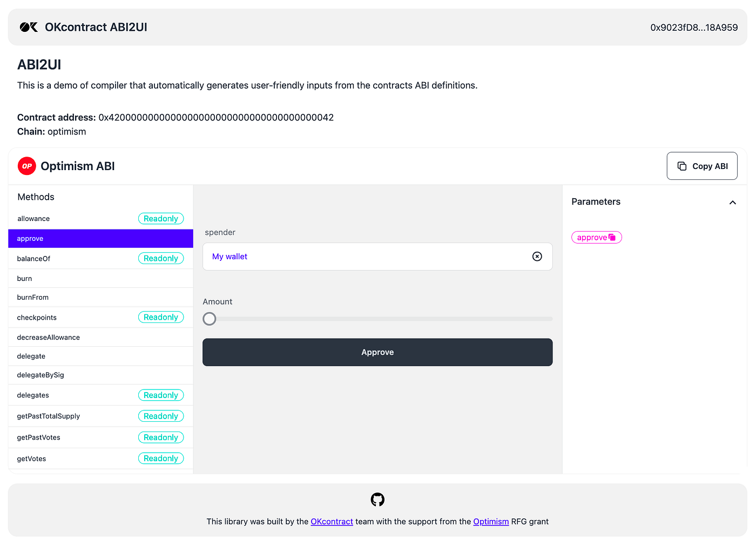Click the dark Approve submit button
Image resolution: width=756 pixels, height=546 pixels.
(377, 352)
